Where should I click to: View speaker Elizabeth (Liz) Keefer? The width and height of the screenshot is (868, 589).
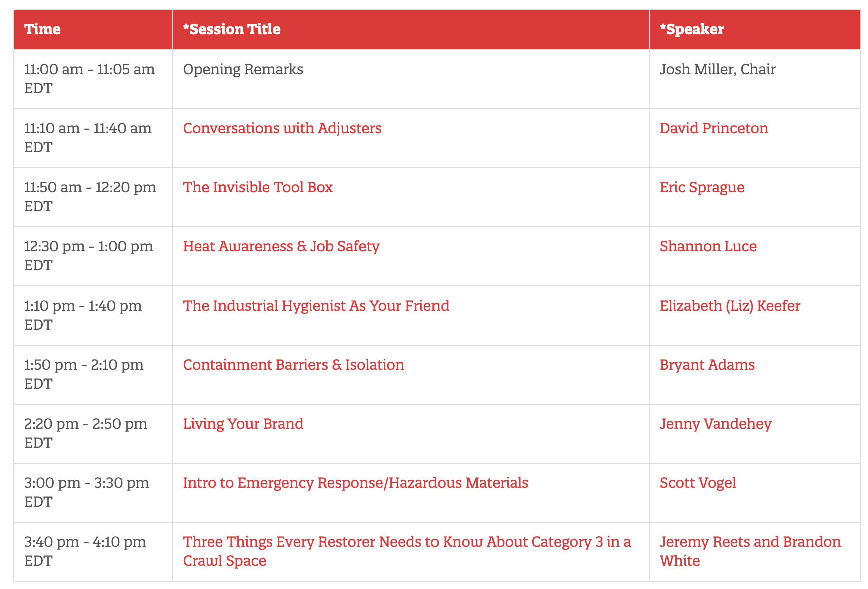click(730, 306)
